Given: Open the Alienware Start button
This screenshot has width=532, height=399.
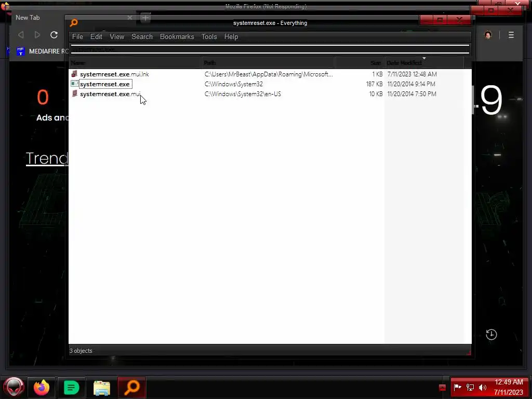Looking at the screenshot, I should point(14,387).
